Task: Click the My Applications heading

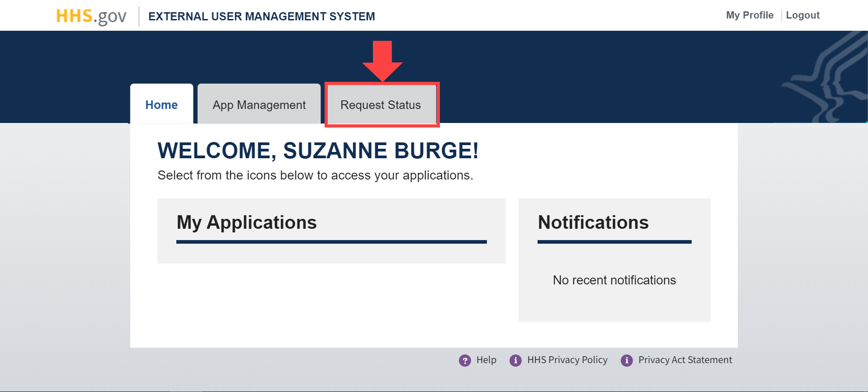Action: (x=247, y=222)
